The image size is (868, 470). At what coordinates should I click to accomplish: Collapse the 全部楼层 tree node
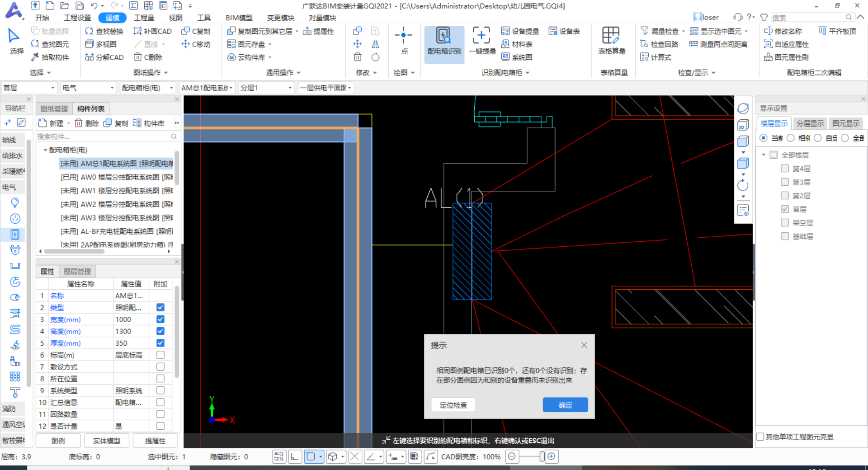point(764,155)
